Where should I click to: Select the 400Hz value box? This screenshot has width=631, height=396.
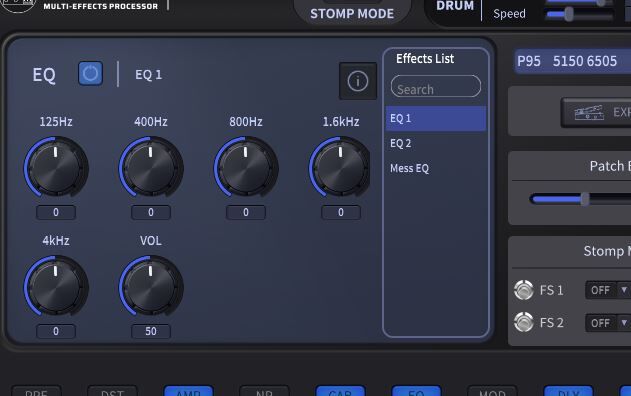[151, 212]
